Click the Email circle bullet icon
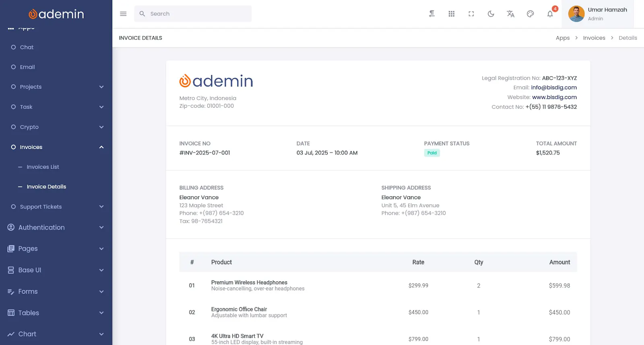Screen dimensions: 644x345 (x=13, y=67)
